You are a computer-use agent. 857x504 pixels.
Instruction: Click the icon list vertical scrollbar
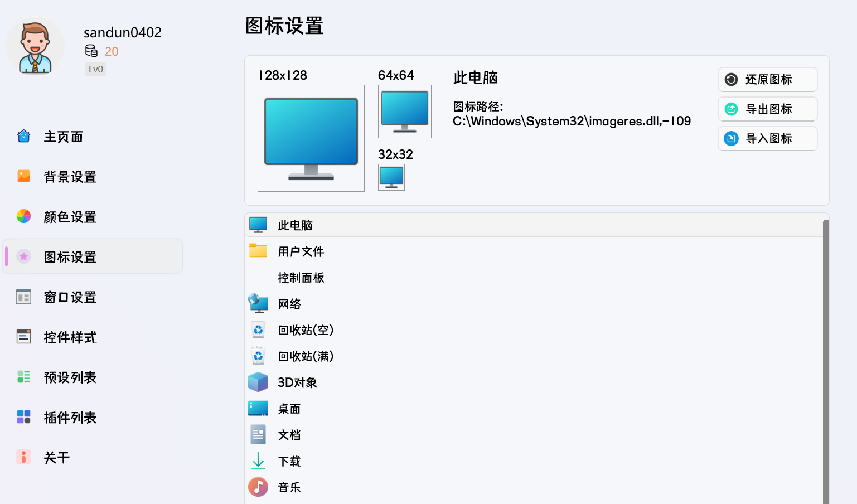826,361
